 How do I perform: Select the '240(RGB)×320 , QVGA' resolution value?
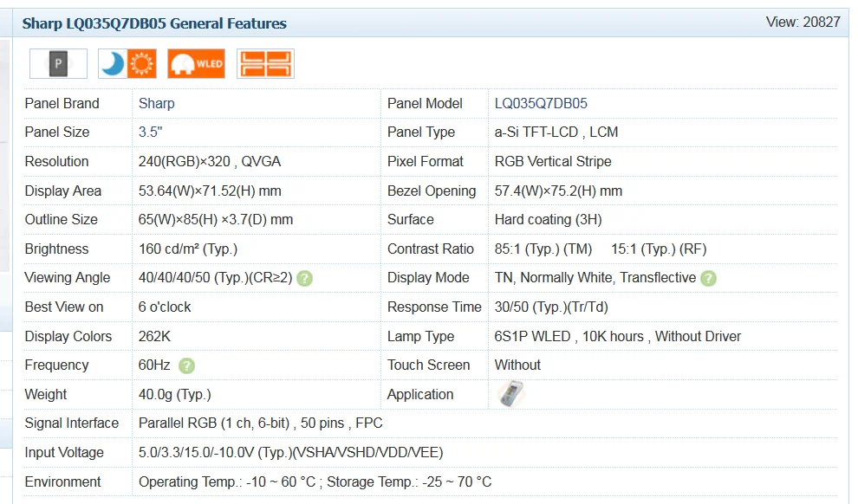(210, 162)
